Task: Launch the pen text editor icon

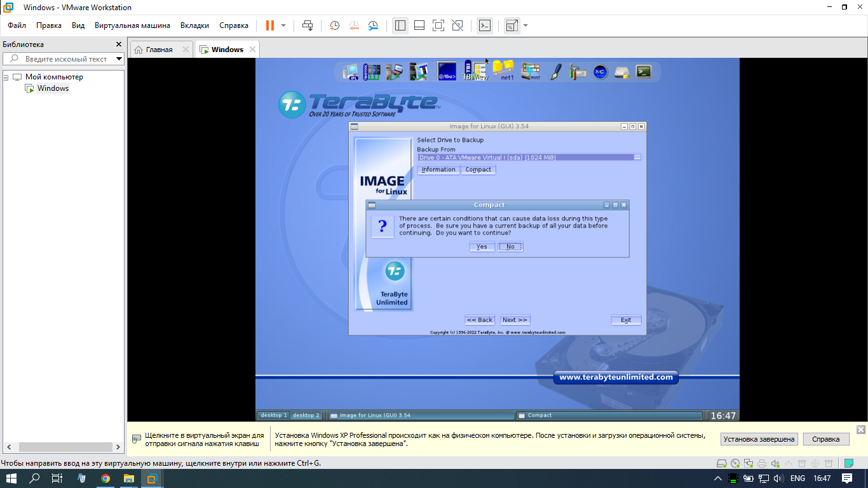Action: 555,72
